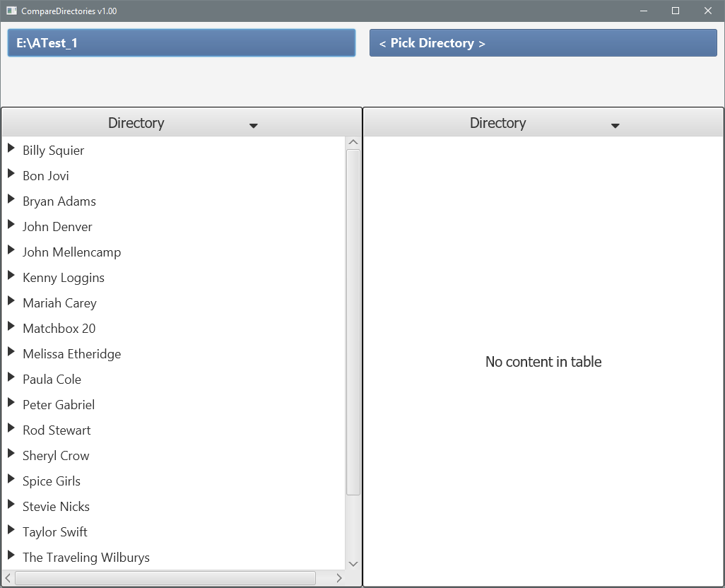This screenshot has width=725, height=588.
Task: Select the Rod Stewart row text
Action: 57,430
